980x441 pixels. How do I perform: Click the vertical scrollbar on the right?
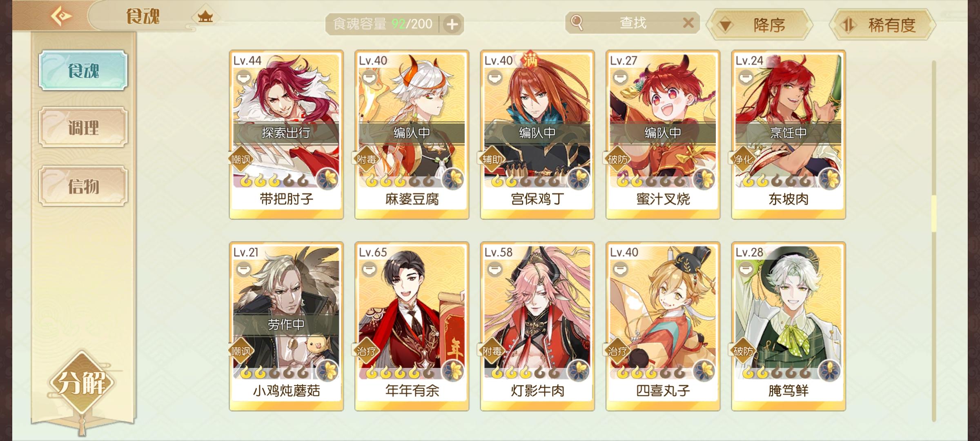[933, 241]
